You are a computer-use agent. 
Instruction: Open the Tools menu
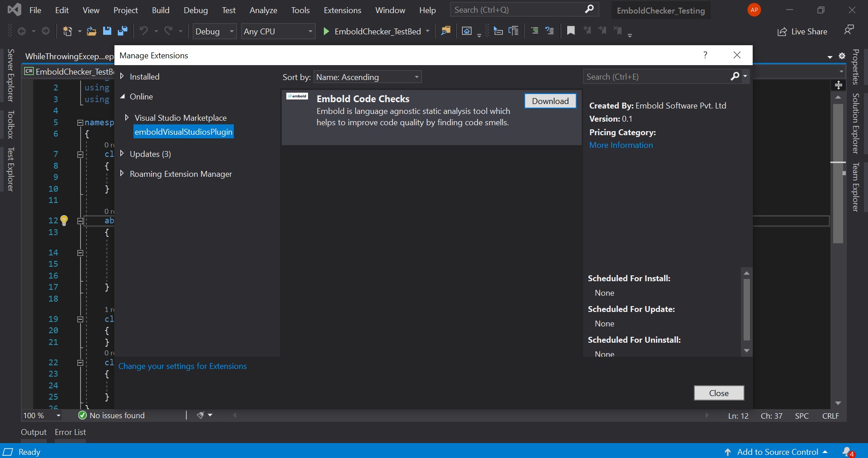pos(300,10)
